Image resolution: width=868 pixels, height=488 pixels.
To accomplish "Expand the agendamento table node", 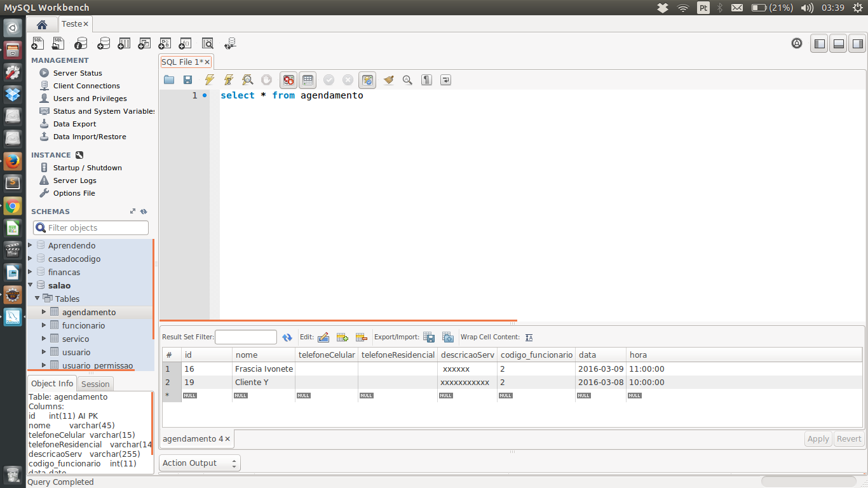I will (x=44, y=312).
